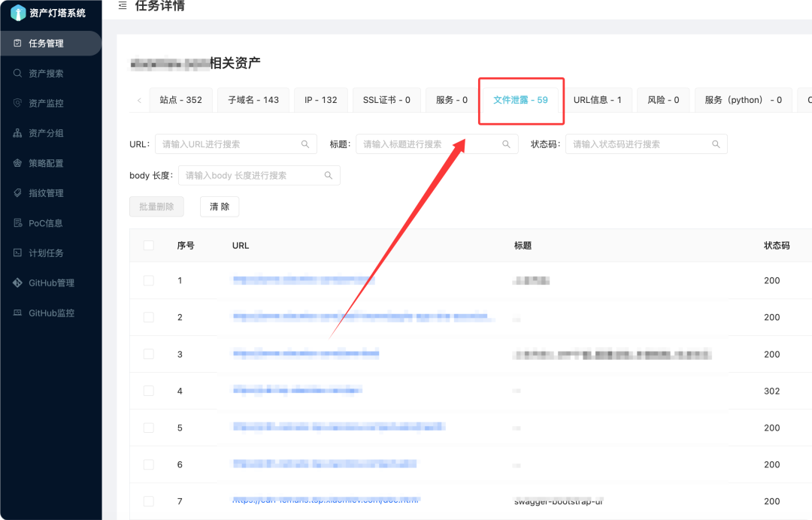The width and height of the screenshot is (812, 520).
Task: Check the checkbox for row 6
Action: tap(149, 464)
